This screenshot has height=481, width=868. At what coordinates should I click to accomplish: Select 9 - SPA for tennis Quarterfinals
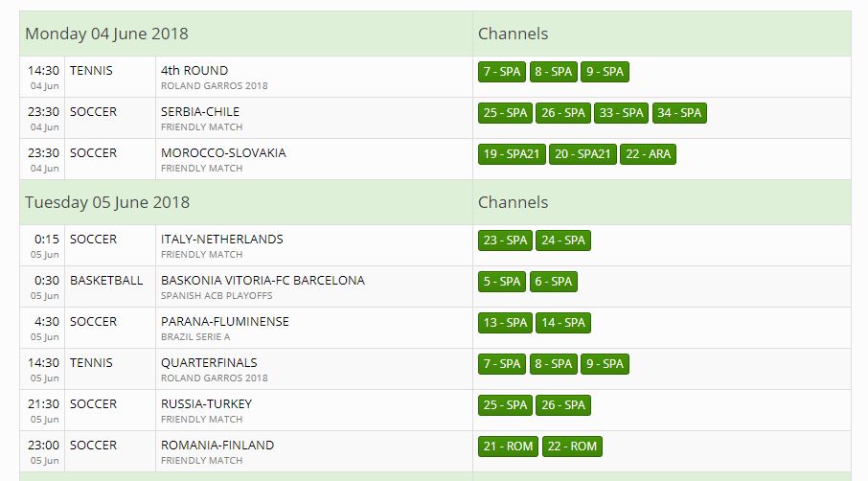605,364
